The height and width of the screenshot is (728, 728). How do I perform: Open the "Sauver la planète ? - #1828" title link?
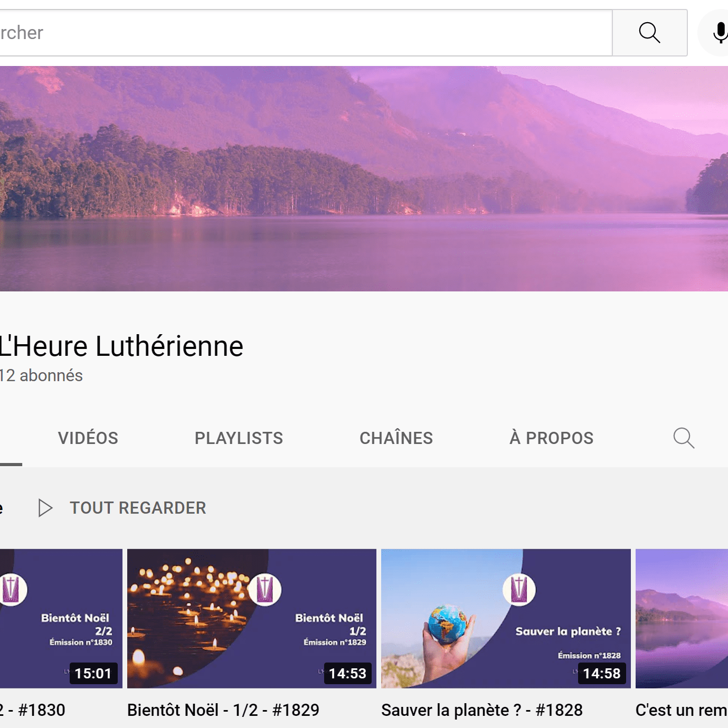[x=481, y=710]
